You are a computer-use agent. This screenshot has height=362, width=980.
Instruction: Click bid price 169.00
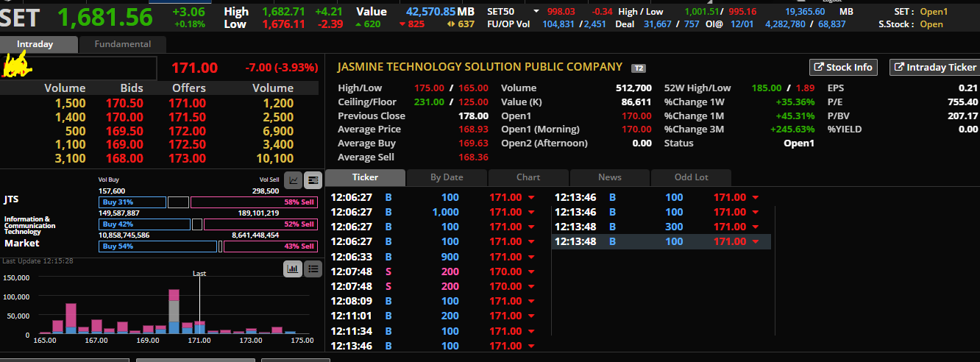[124, 145]
